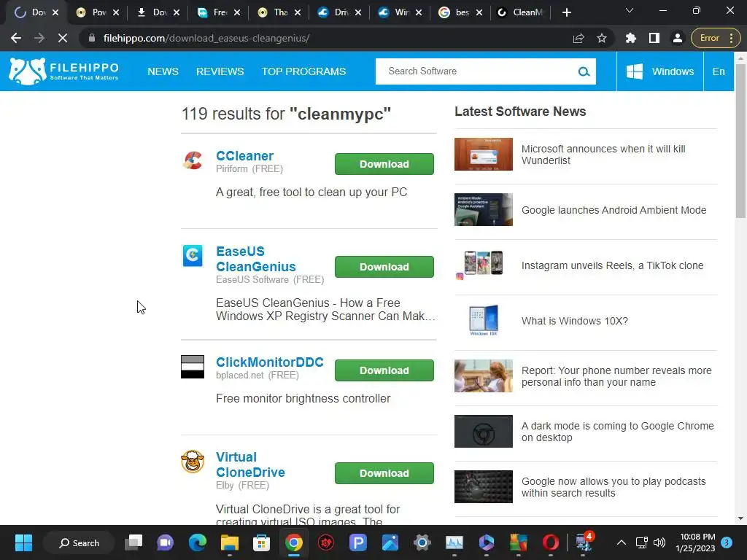The width and height of the screenshot is (747, 560).
Task: Switch to the CleanM browser tab
Action: (520, 12)
